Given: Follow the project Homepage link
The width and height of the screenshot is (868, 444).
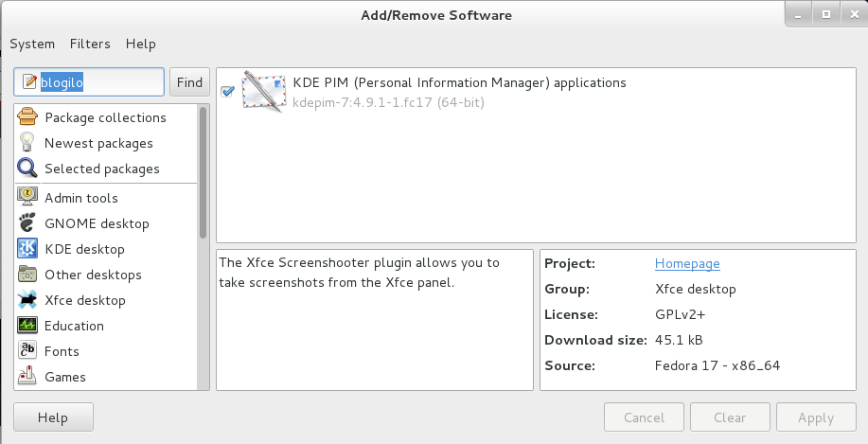Looking at the screenshot, I should (687, 263).
